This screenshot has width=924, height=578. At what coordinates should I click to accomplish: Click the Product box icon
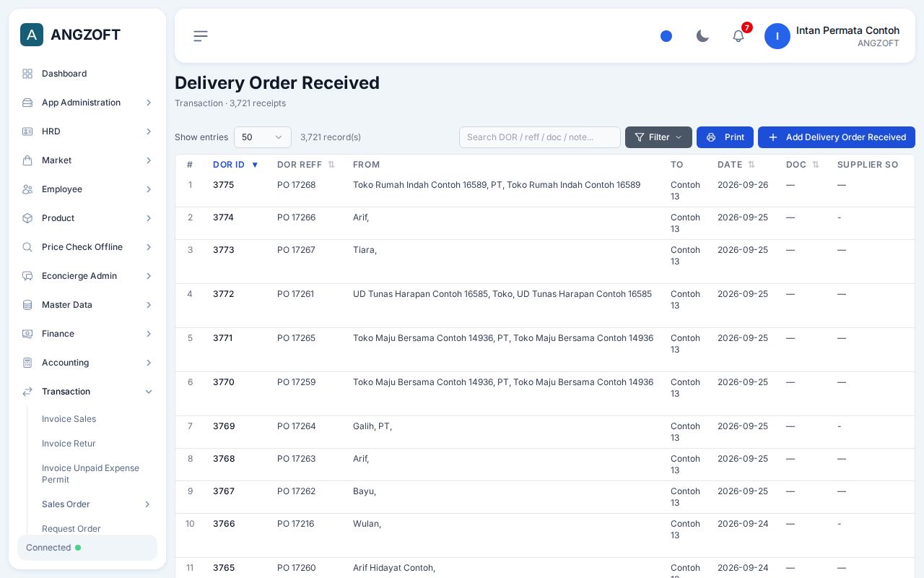click(27, 218)
